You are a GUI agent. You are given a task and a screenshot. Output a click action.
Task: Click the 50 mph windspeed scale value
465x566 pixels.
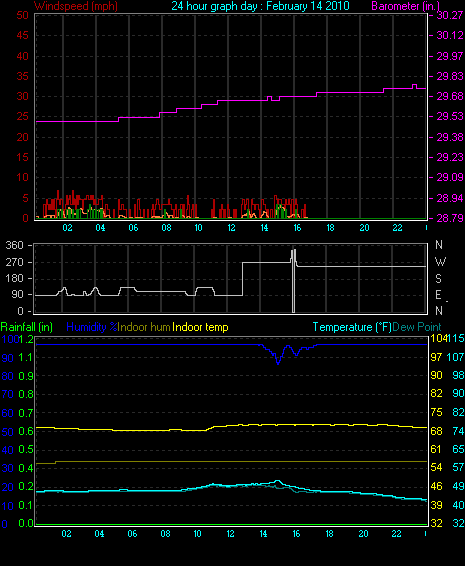[23, 15]
